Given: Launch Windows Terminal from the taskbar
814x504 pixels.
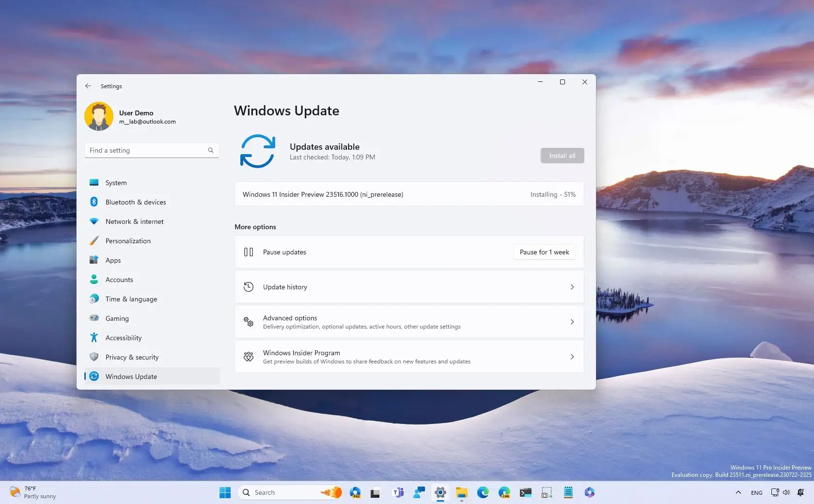Looking at the screenshot, I should point(525,492).
